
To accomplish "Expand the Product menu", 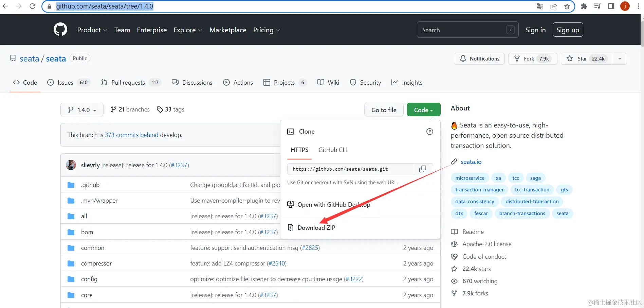I will coord(92,30).
